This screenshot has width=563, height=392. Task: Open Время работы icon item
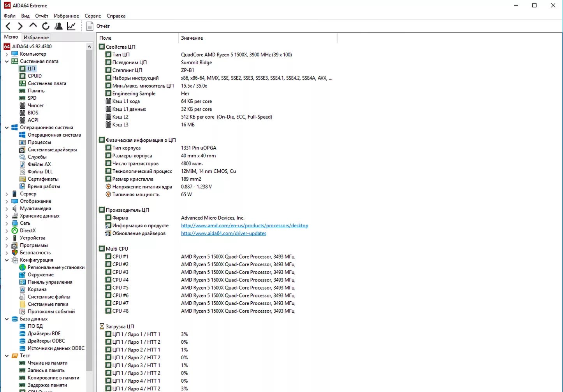click(x=22, y=186)
